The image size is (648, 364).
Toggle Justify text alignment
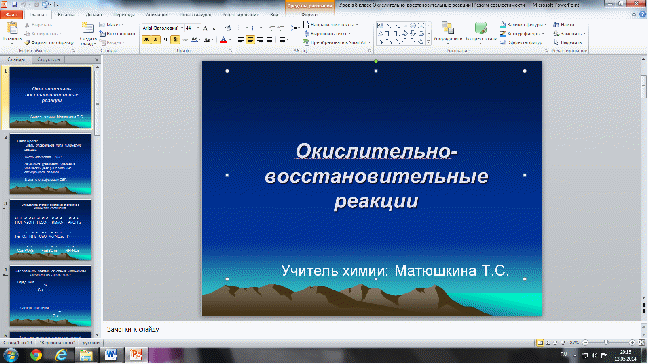(x=269, y=40)
